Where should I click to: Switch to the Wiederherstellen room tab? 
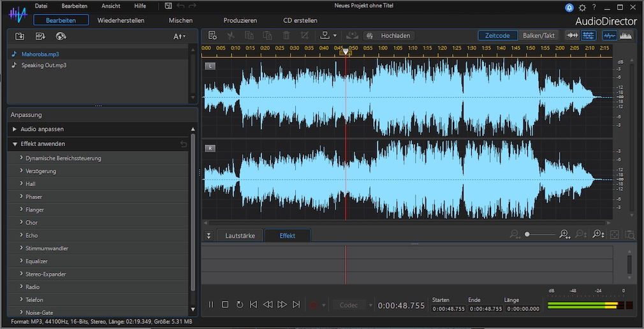coord(121,20)
